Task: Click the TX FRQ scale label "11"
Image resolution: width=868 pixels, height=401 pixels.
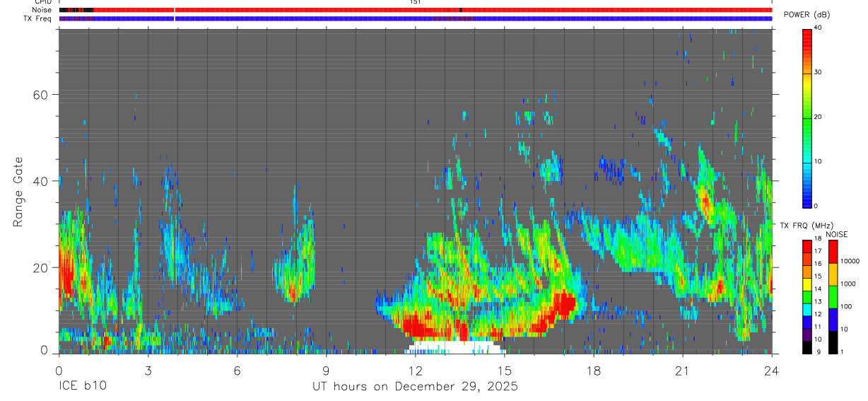Action: pyautogui.click(x=819, y=327)
